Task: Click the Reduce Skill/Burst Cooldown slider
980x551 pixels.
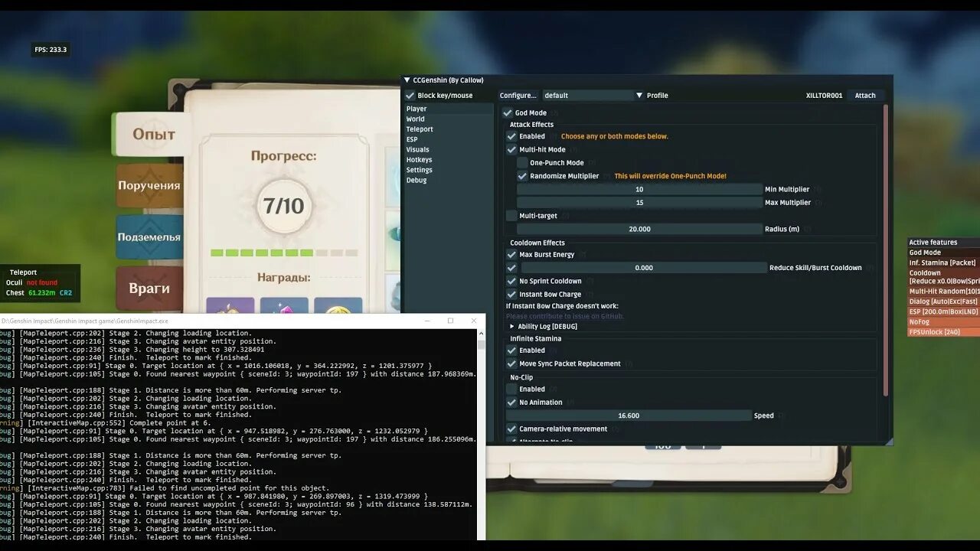Action: pyautogui.click(x=644, y=268)
